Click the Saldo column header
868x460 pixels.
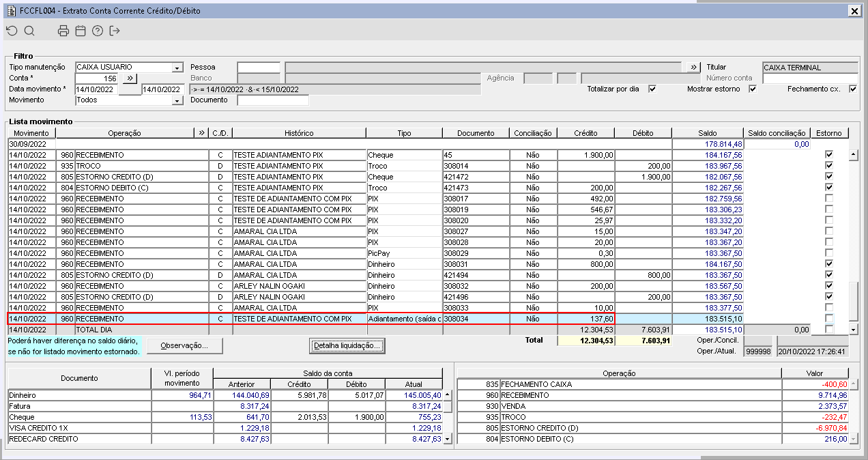click(x=707, y=133)
